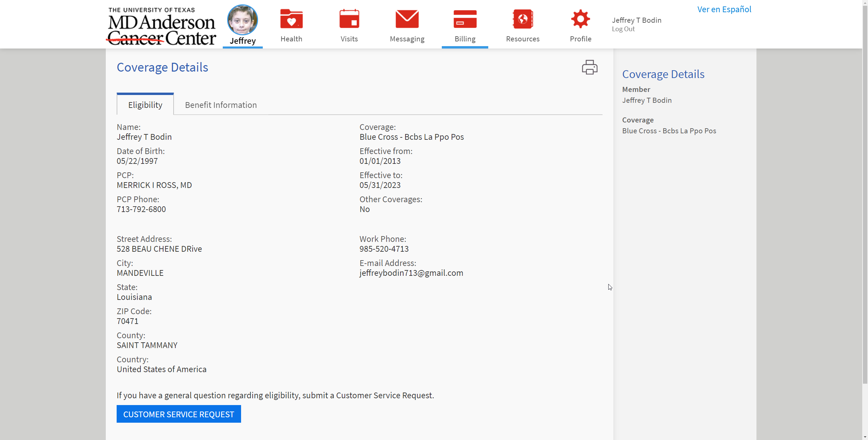868x440 pixels.
Task: Click the MD Anderson Cancer Center logo
Action: pyautogui.click(x=162, y=26)
